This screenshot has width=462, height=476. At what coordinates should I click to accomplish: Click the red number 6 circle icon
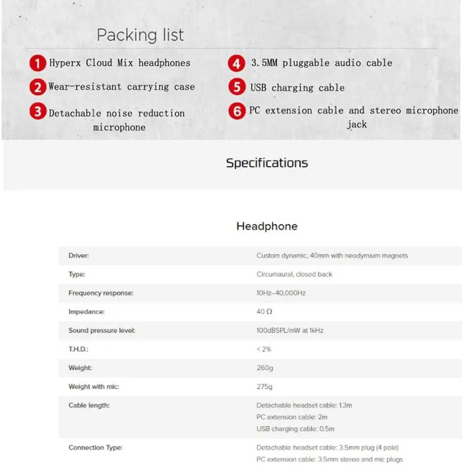pos(237,111)
